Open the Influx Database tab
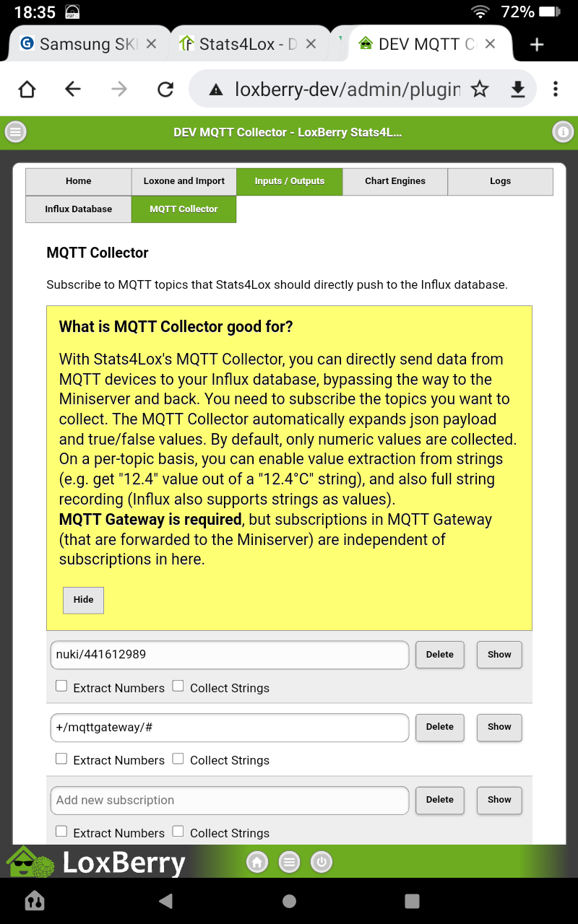The height and width of the screenshot is (924, 578). click(x=78, y=209)
